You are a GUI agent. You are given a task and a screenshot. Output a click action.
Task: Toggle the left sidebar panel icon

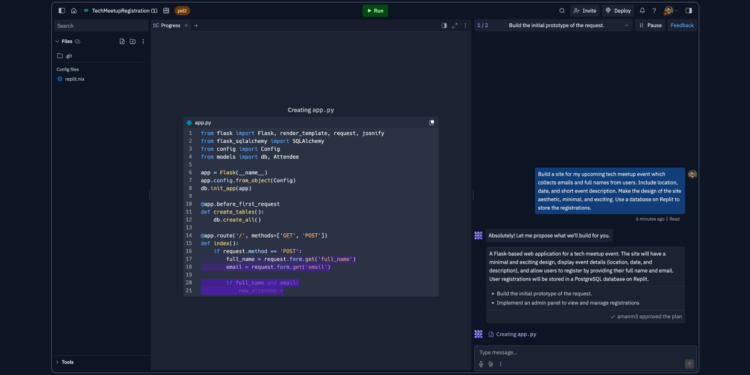tap(61, 11)
